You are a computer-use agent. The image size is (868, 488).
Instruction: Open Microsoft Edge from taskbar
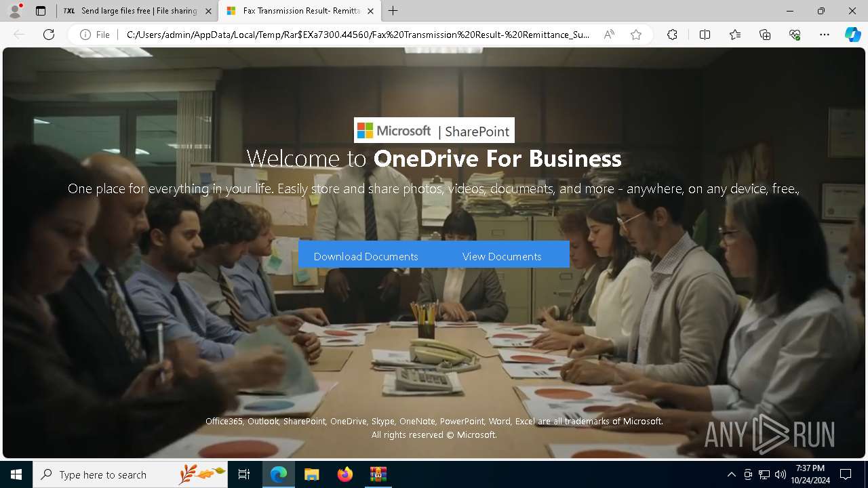tap(279, 474)
